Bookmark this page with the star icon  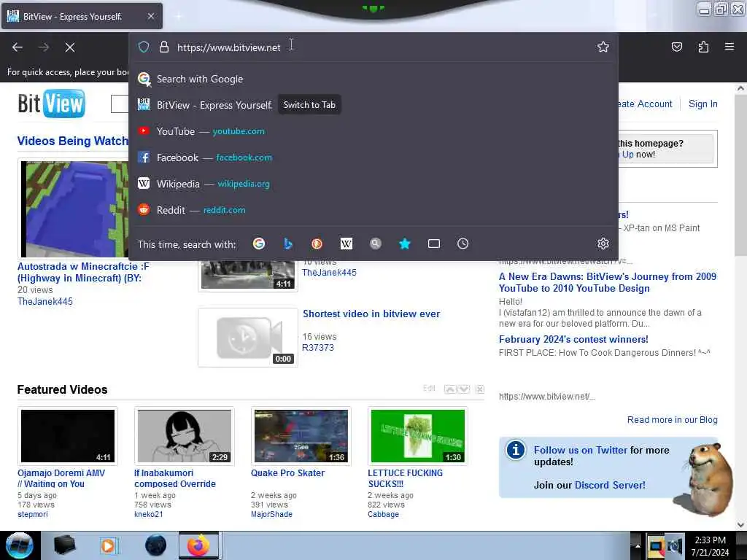pos(603,47)
